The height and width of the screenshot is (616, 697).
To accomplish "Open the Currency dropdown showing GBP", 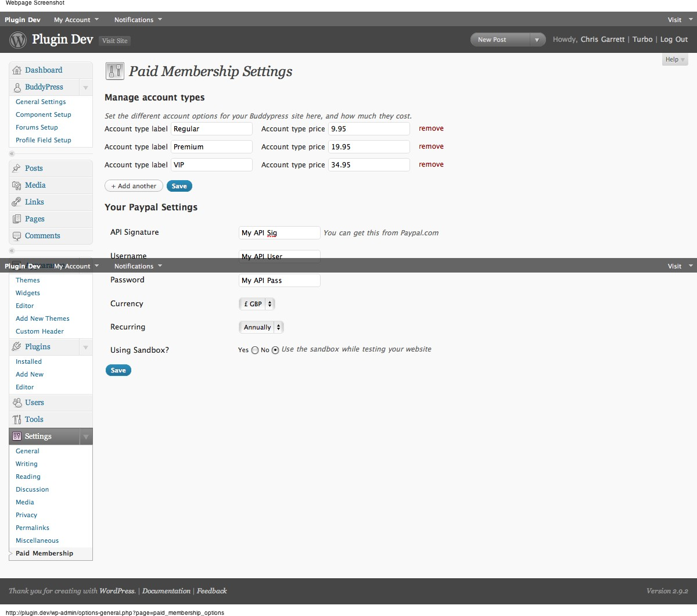I will pos(257,304).
